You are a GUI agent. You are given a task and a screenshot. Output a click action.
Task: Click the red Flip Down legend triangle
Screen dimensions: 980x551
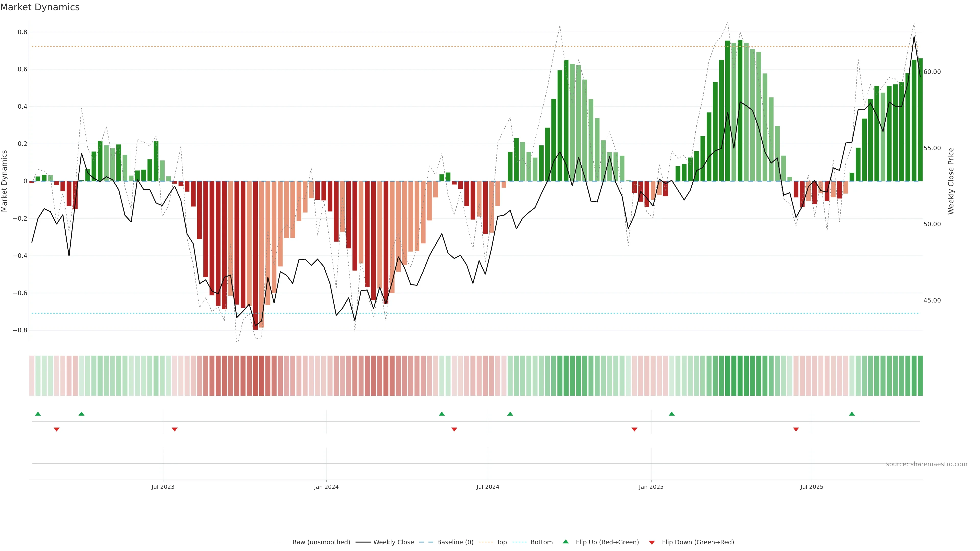(x=652, y=542)
